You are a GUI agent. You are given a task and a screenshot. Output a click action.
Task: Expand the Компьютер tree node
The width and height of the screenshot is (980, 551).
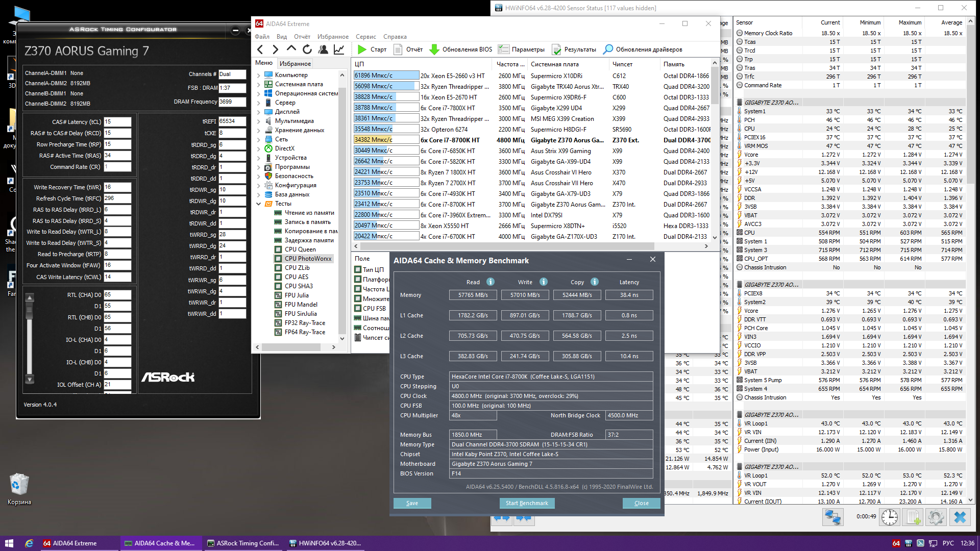coord(258,75)
